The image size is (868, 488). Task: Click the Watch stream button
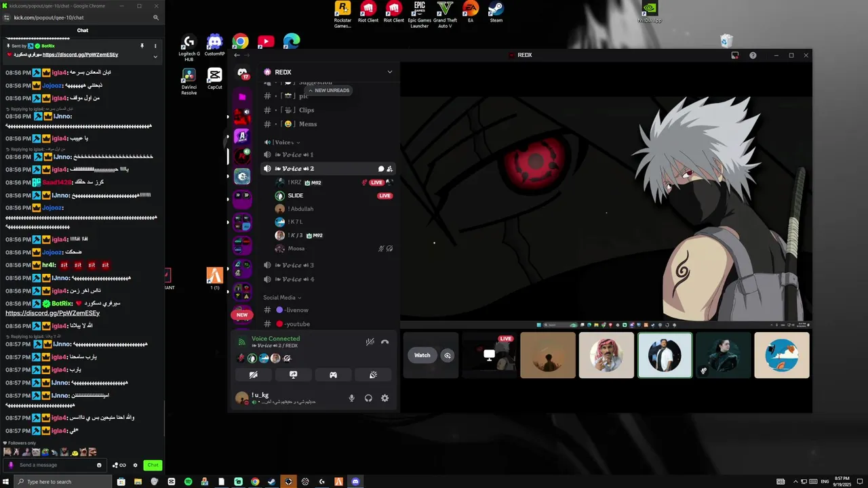pyautogui.click(x=422, y=355)
